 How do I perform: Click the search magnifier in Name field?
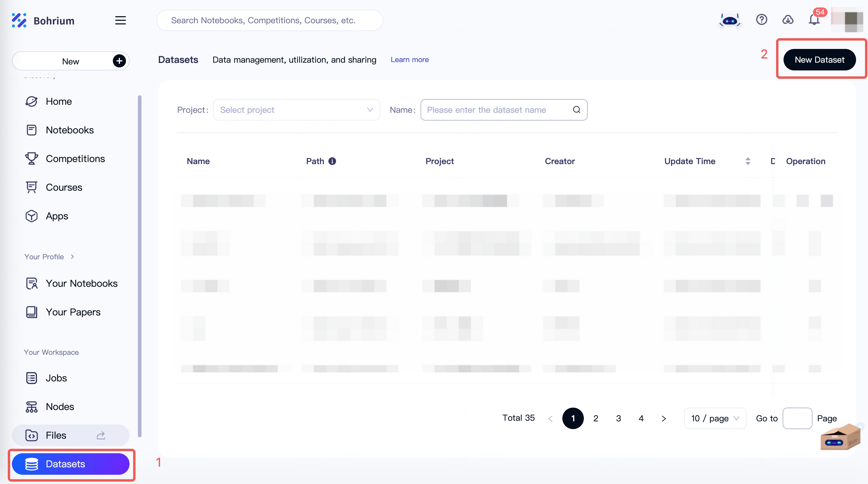576,110
